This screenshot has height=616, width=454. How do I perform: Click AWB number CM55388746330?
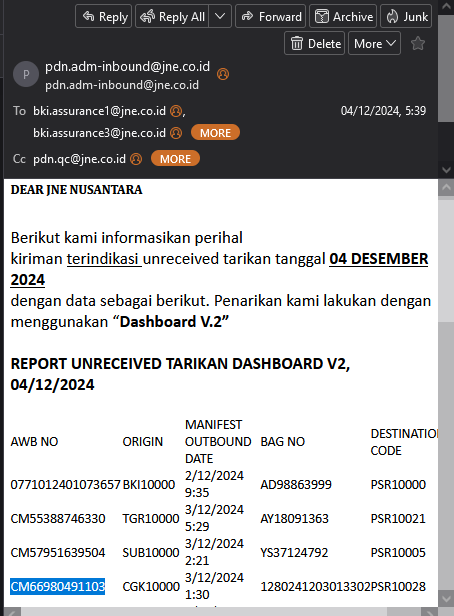pos(58,519)
